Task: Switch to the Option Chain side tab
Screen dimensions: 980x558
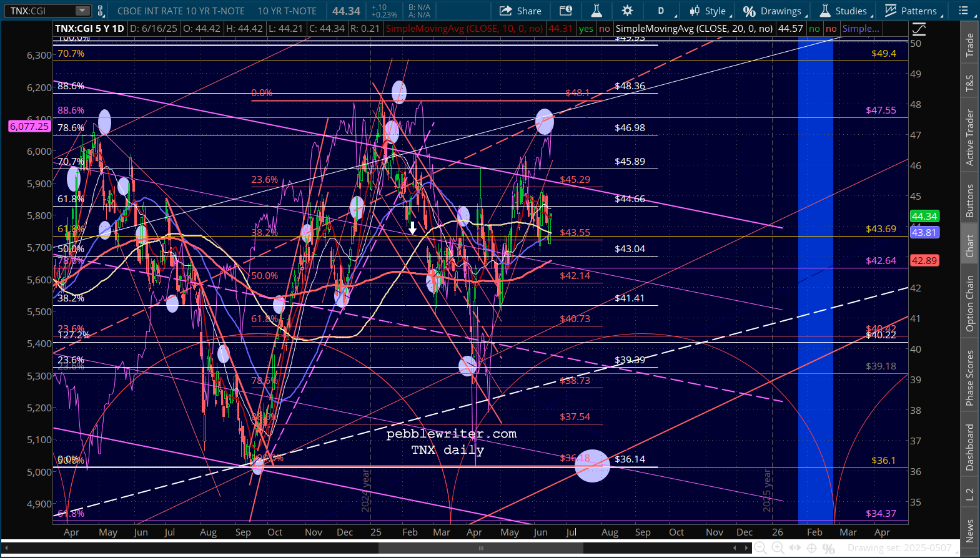Action: tap(969, 303)
